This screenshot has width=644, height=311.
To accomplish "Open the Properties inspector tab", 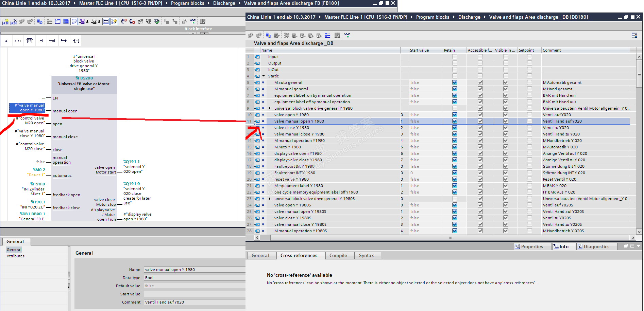I will [x=532, y=246].
